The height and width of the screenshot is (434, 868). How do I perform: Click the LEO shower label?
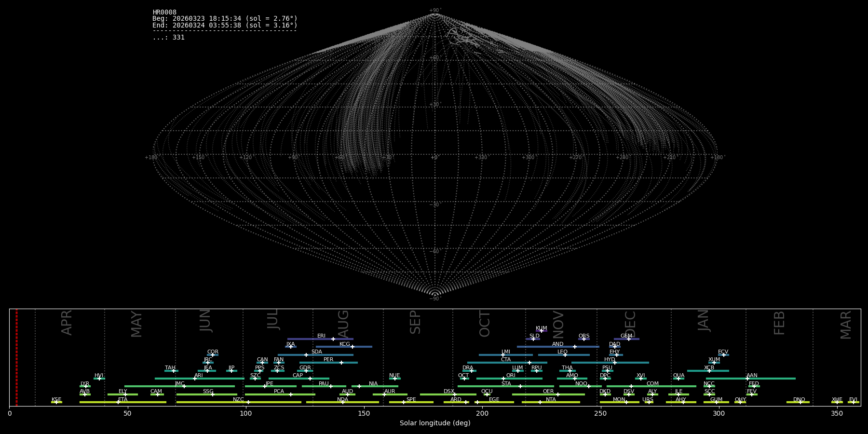[x=563, y=352]
